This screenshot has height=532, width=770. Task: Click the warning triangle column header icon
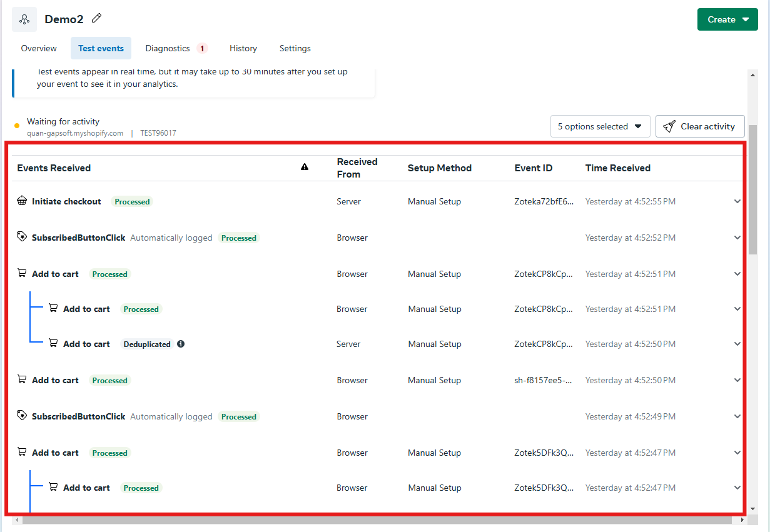pyautogui.click(x=305, y=167)
